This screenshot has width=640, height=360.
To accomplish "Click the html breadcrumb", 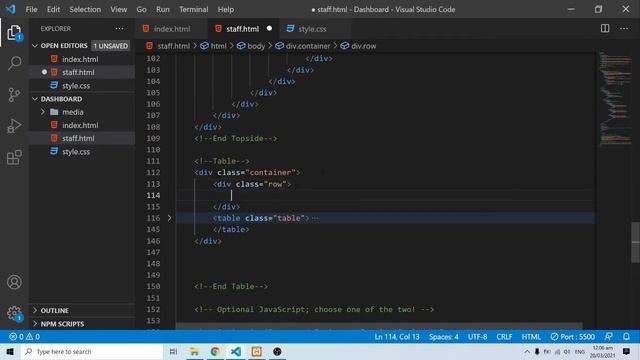I will [x=218, y=46].
